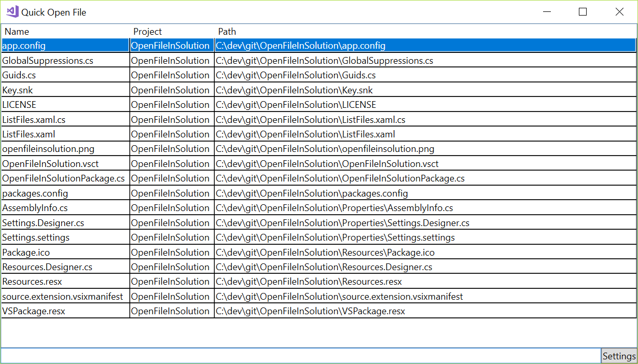
Task: Select the Guids.cs row
Action: point(62,75)
